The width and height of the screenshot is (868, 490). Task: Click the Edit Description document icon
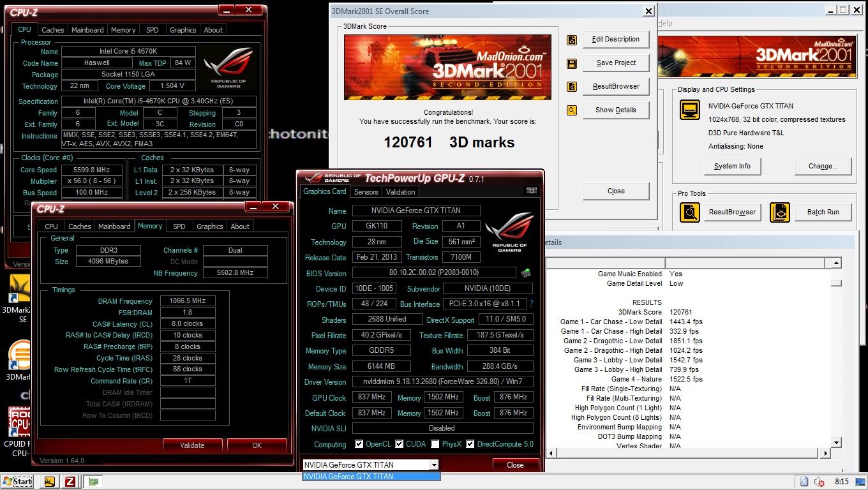click(572, 40)
